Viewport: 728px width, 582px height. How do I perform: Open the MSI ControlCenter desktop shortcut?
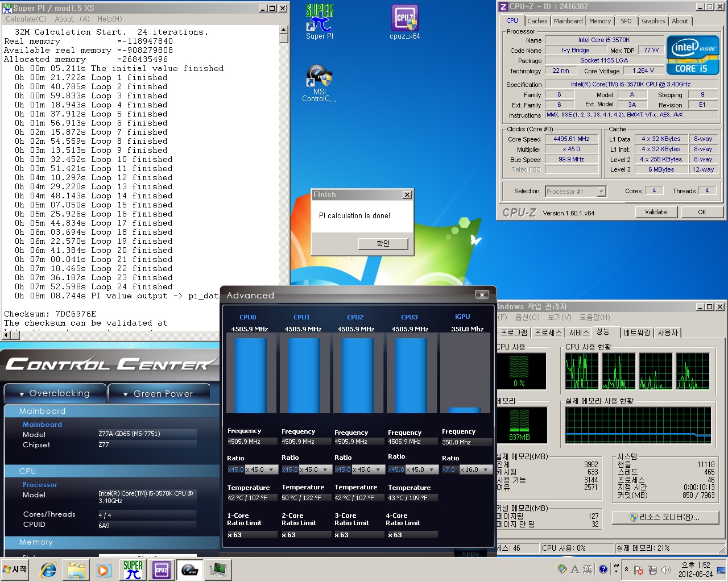pos(319,83)
